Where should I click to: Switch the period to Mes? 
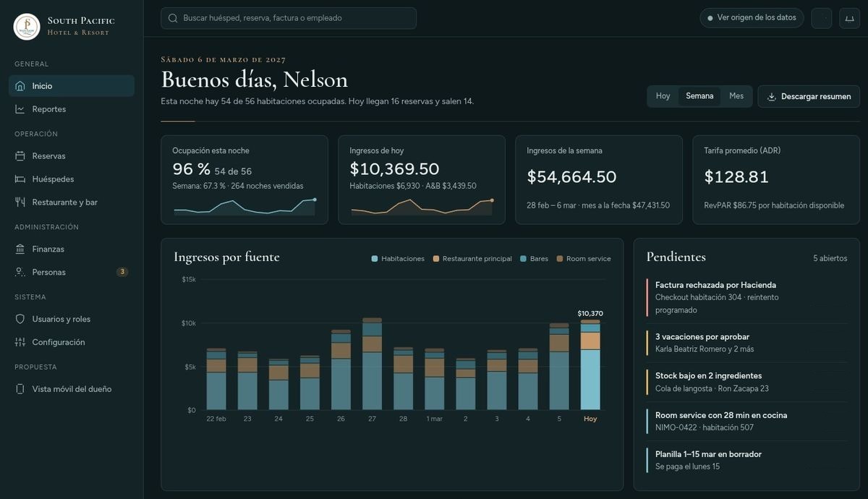click(736, 96)
